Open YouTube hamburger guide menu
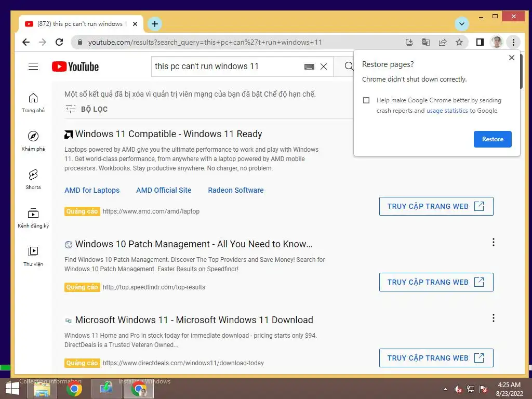Screen dimensions: 532x399 tap(33, 66)
